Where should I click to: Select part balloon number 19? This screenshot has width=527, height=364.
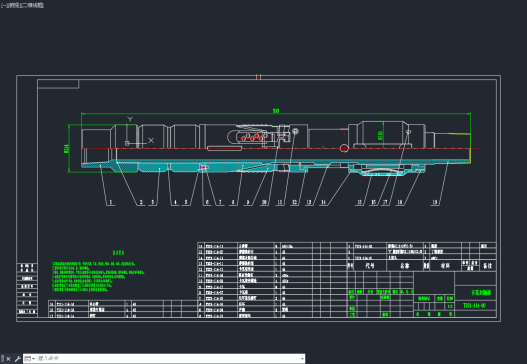click(x=435, y=202)
